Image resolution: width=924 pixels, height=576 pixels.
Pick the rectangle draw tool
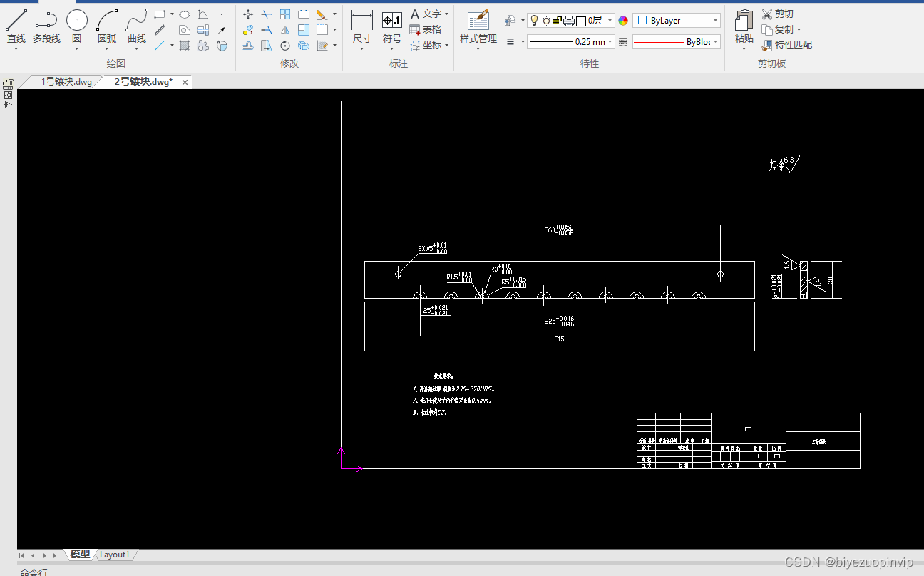point(160,14)
